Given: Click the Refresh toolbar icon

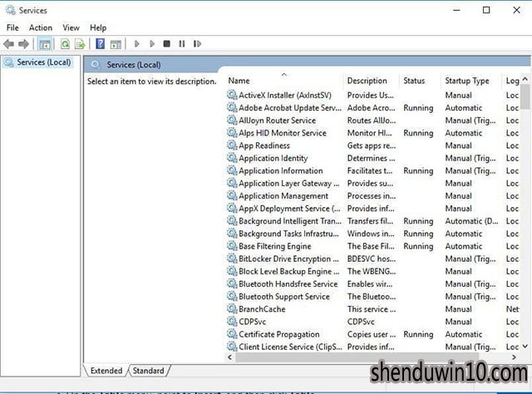Looking at the screenshot, I should click(65, 44).
